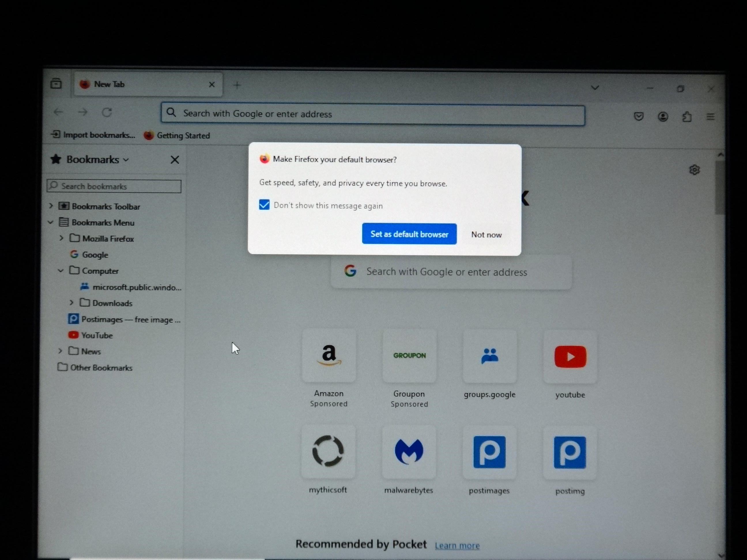
Task: Open the Postimages free image bookmark
Action: click(x=124, y=319)
